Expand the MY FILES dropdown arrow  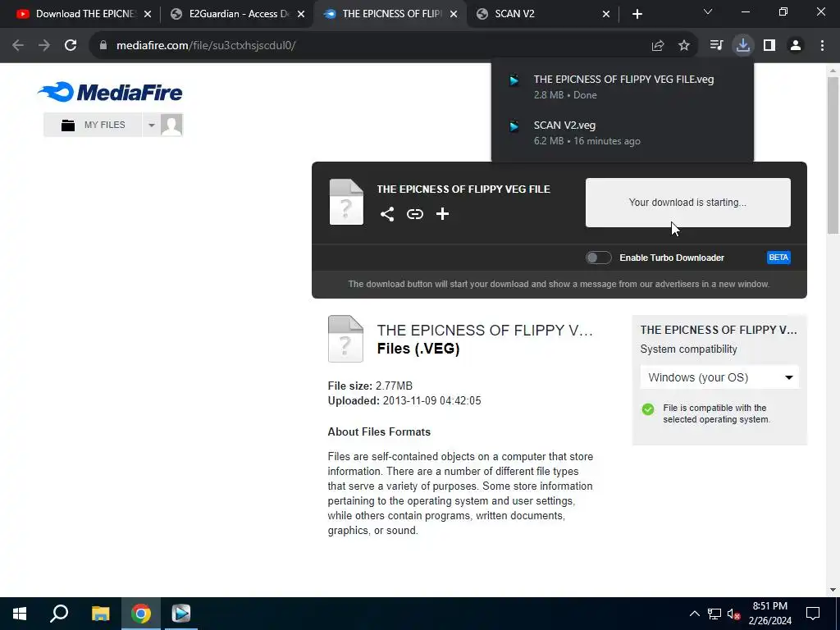(x=151, y=125)
